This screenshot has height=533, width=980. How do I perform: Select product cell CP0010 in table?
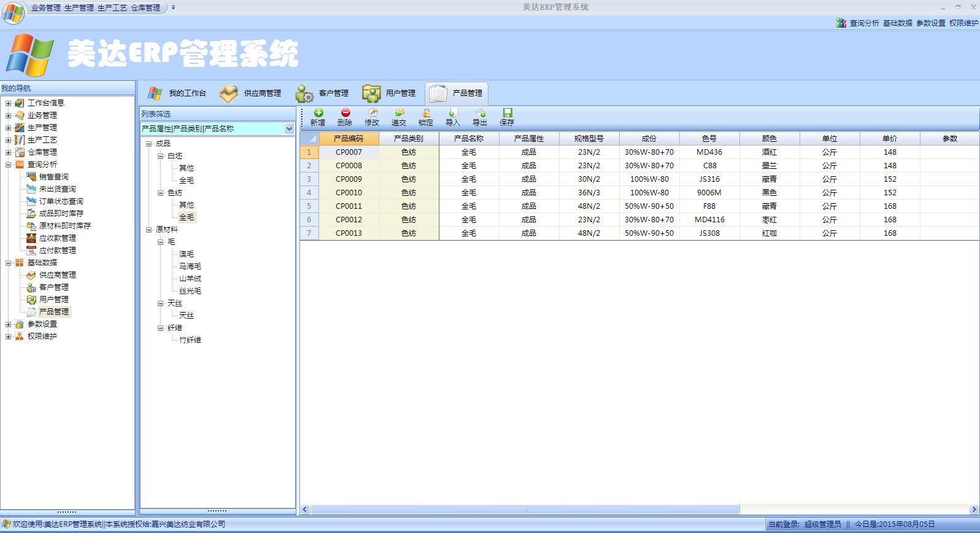tap(349, 193)
